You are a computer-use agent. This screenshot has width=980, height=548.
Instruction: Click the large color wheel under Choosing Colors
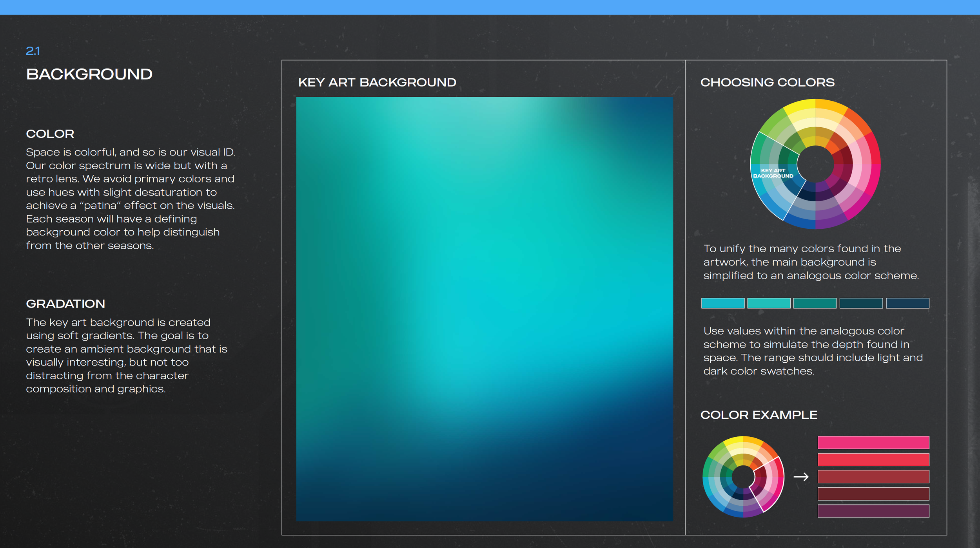click(815, 165)
